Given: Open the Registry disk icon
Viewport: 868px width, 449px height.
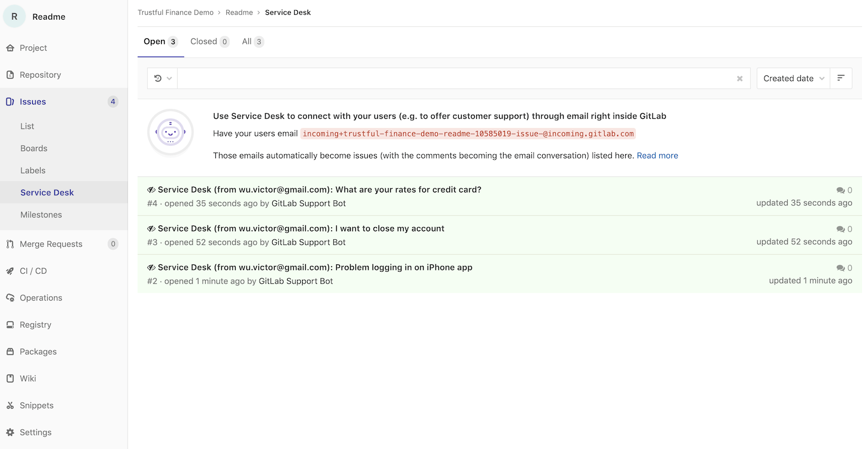Looking at the screenshot, I should 10,325.
